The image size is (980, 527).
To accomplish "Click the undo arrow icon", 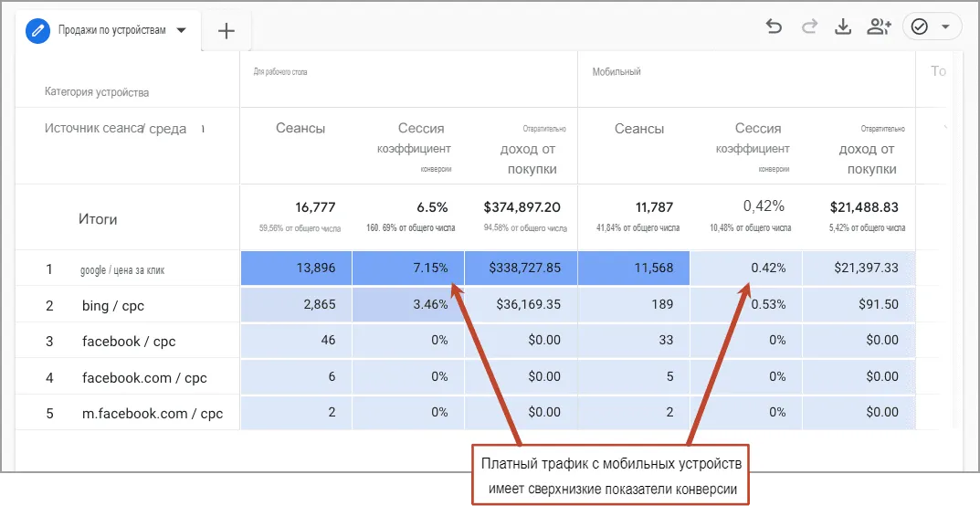I will 774,26.
